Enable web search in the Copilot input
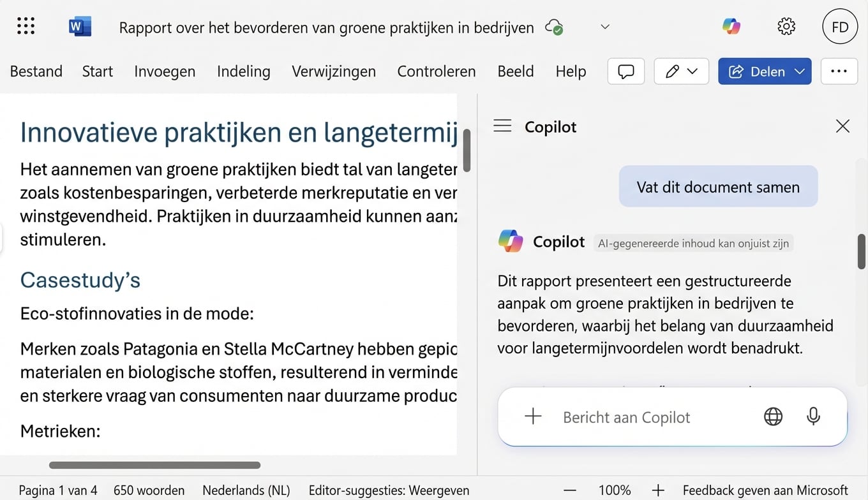868x500 pixels. coord(773,416)
